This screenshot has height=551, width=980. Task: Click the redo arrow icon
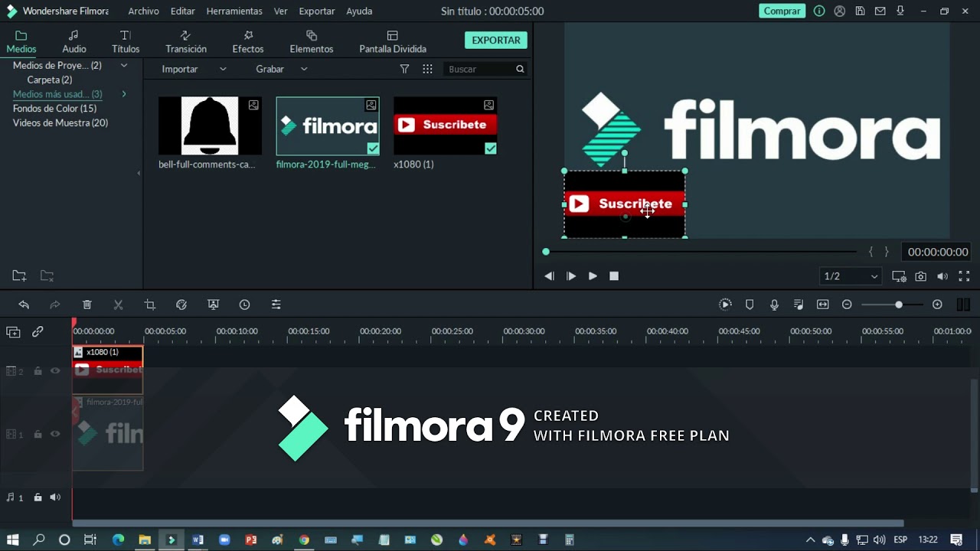click(x=55, y=305)
